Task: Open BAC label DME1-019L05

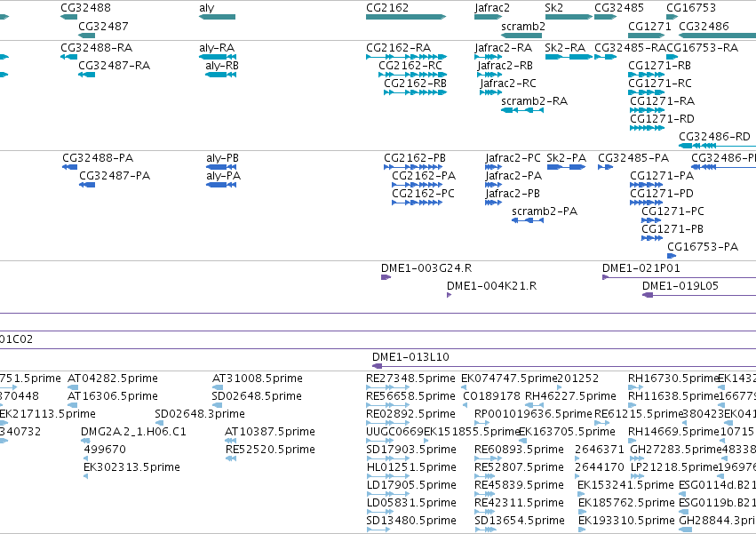Action: (680, 286)
